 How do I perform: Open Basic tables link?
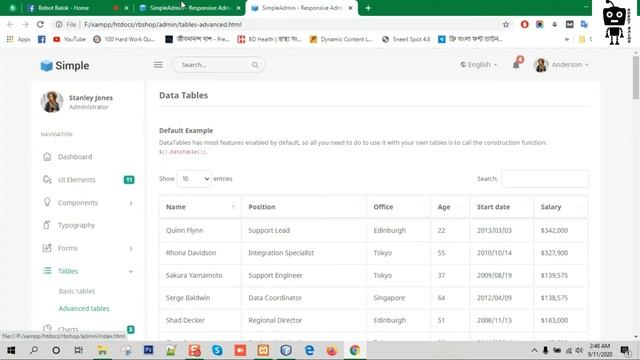coord(77,291)
